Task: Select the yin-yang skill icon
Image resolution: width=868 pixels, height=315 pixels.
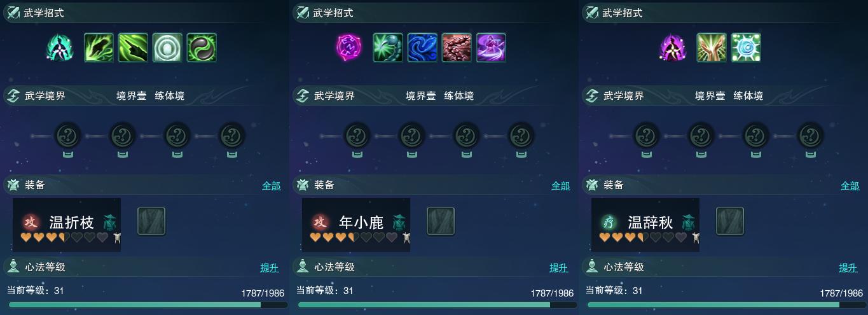Action: [x=202, y=48]
